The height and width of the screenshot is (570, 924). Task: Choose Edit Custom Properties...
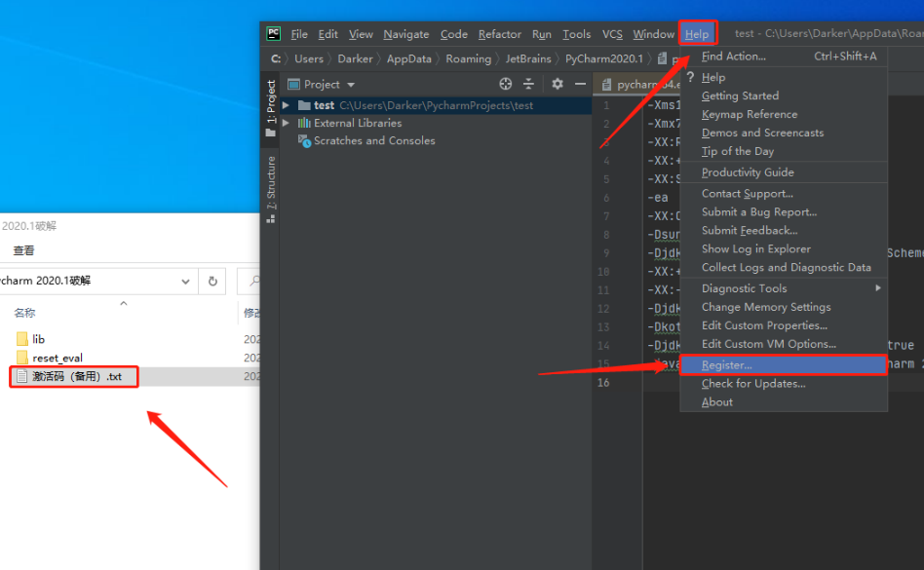click(784, 325)
